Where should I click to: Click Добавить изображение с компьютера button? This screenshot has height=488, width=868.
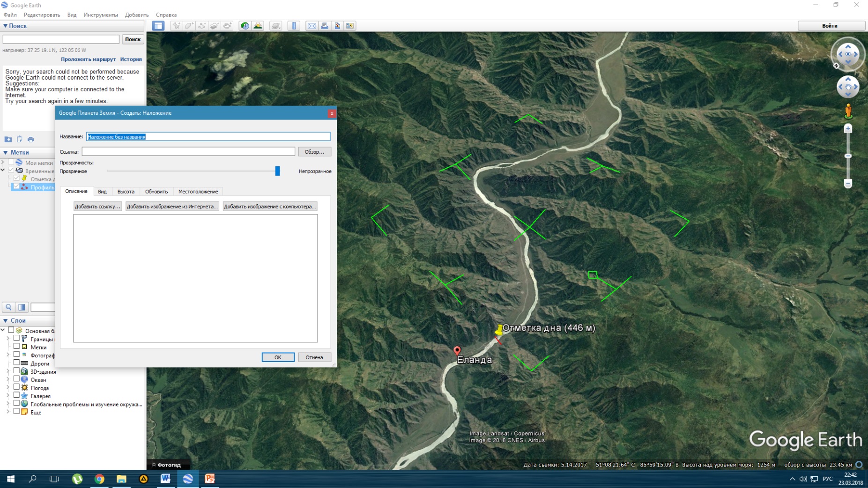(269, 207)
